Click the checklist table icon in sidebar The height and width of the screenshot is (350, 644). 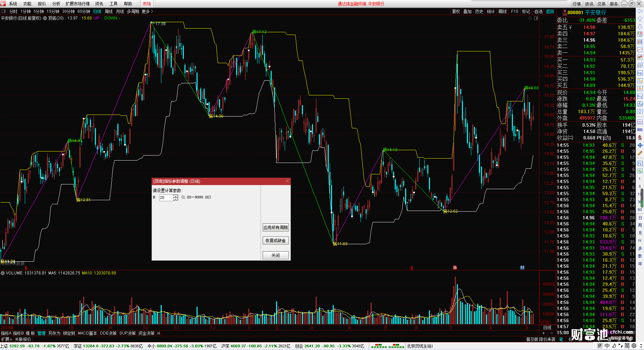(640, 34)
